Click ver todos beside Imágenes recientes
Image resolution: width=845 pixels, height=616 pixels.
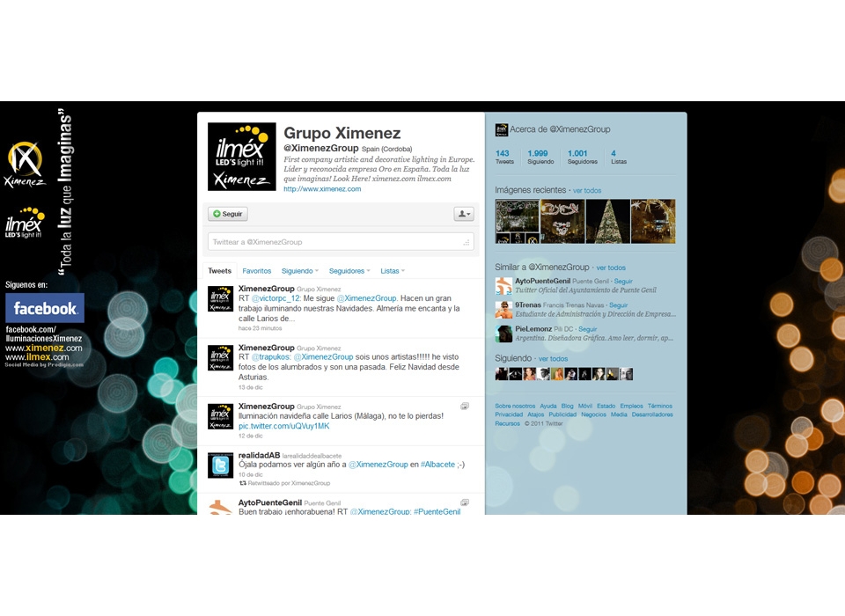pos(587,191)
